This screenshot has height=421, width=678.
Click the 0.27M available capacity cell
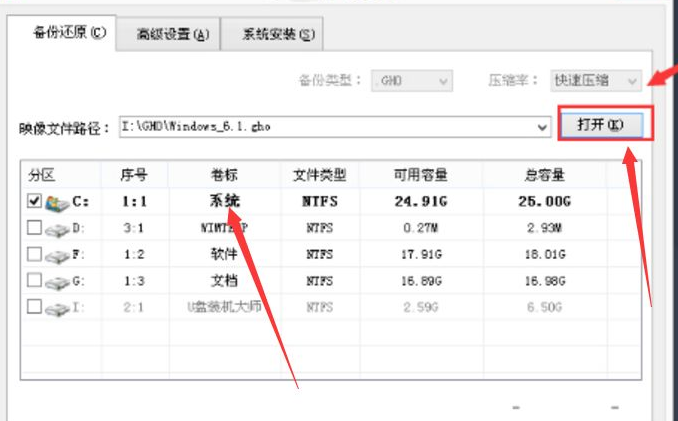coord(421,228)
